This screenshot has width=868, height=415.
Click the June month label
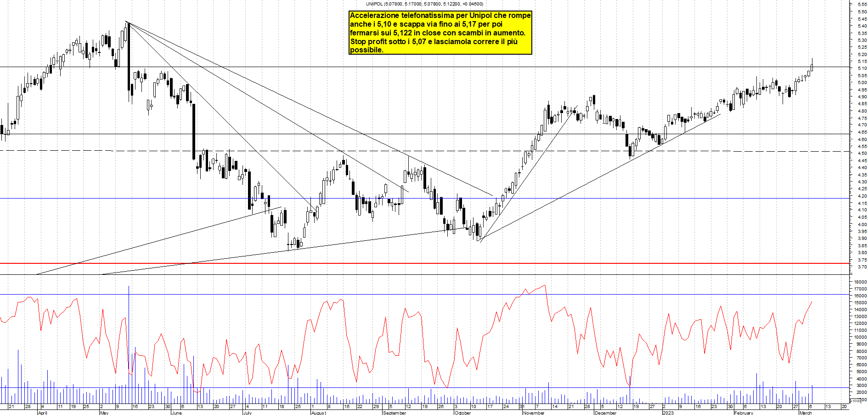point(176,413)
